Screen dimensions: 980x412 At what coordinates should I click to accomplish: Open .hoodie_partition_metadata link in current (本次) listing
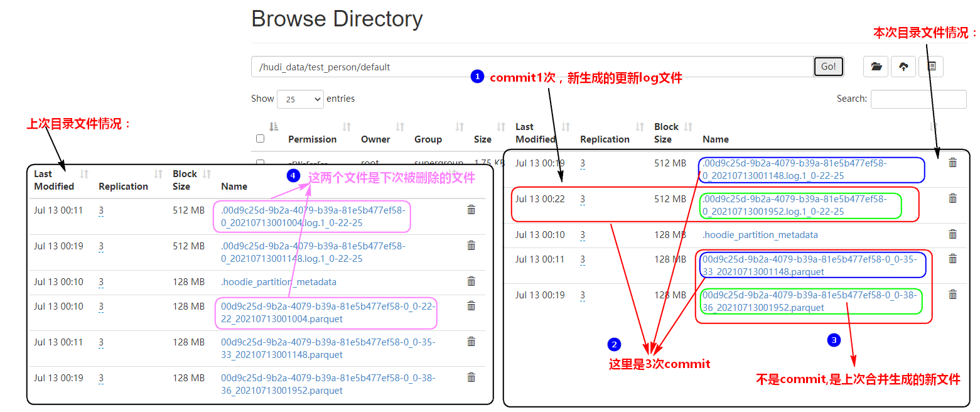760,235
